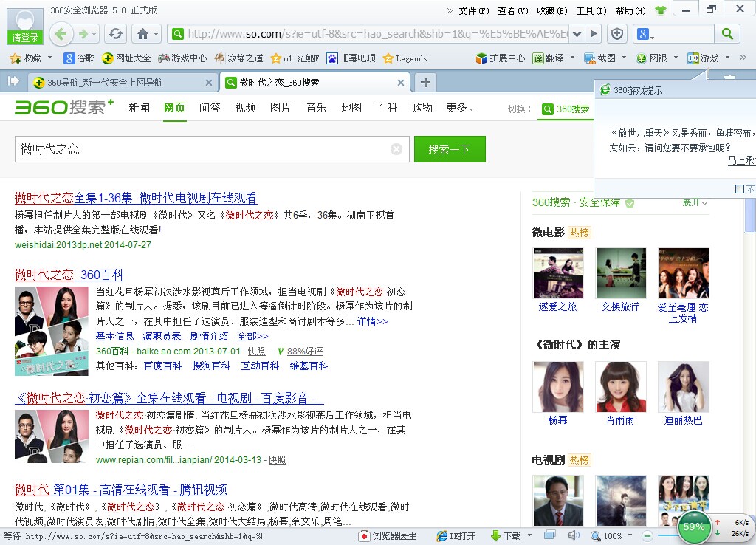756x545 pixels.
Task: Click the 59% memory acceleration ball
Action: click(x=694, y=527)
